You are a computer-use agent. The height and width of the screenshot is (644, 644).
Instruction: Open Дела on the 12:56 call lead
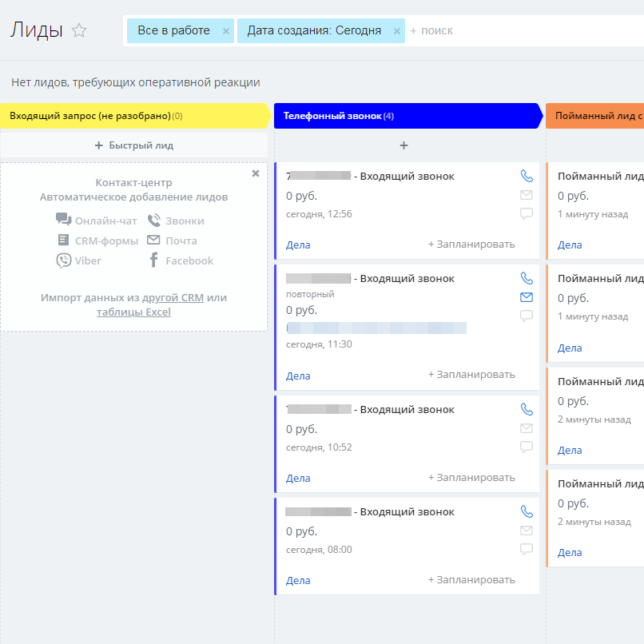coord(298,244)
